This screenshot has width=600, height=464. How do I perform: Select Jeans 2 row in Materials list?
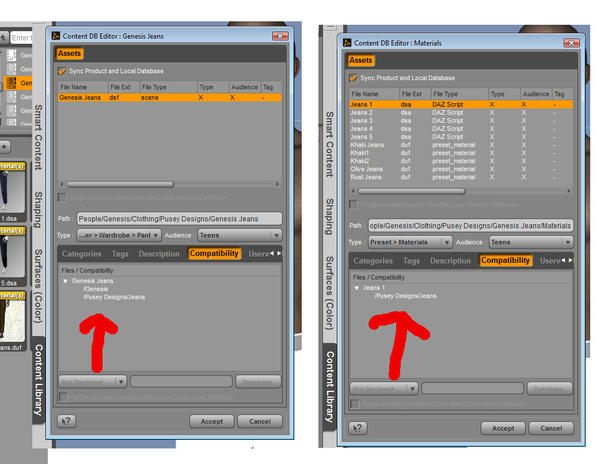tap(461, 112)
